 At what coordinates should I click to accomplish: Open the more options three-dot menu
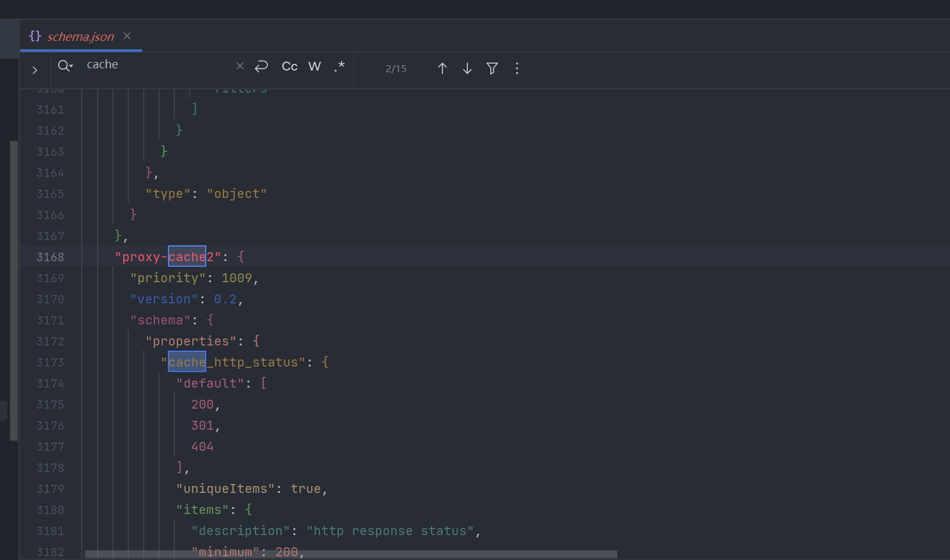tap(516, 68)
